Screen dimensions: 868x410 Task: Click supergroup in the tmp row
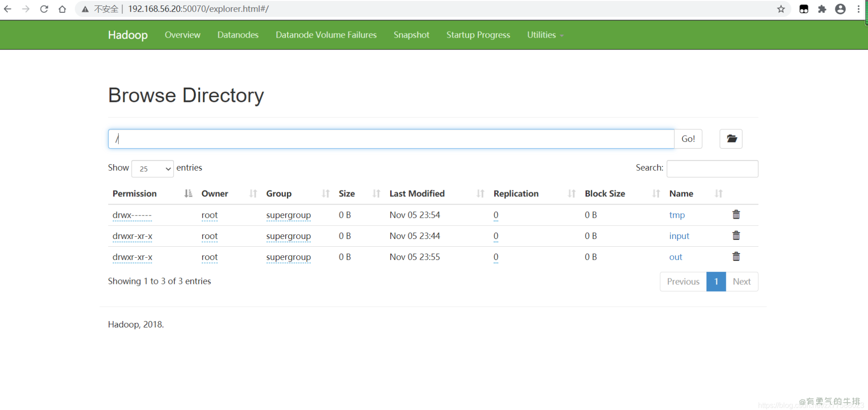click(288, 215)
